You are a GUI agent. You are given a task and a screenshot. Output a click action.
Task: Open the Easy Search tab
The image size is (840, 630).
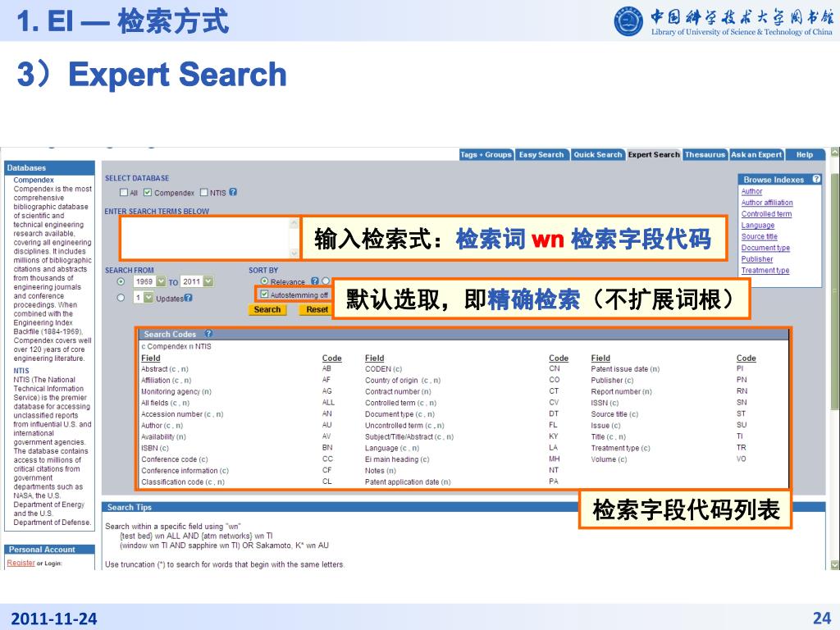541,155
